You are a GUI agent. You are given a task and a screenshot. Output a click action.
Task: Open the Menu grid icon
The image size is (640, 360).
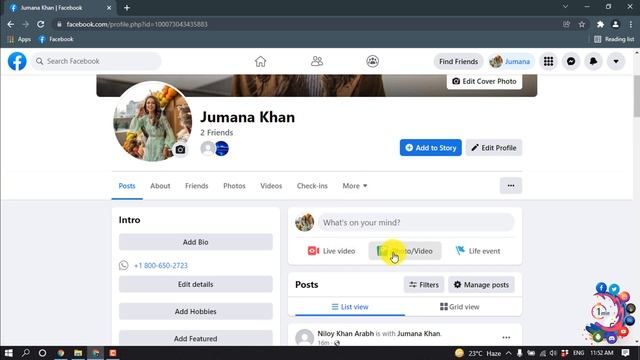click(549, 61)
